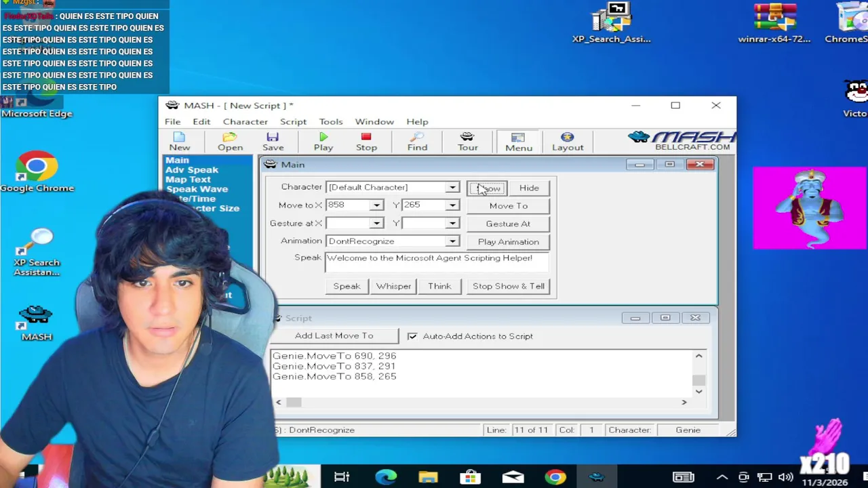Click the Hide character button

(x=529, y=188)
